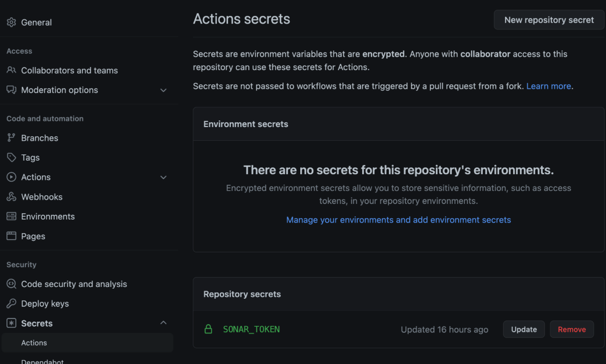Expand the Actions submenu chevron
This screenshot has width=606, height=364.
tap(163, 177)
